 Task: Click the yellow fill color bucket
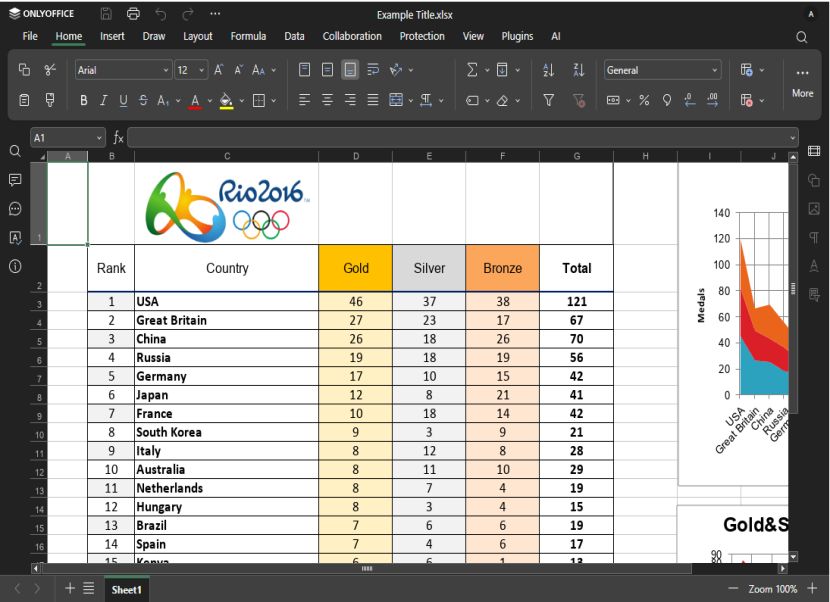(227, 100)
